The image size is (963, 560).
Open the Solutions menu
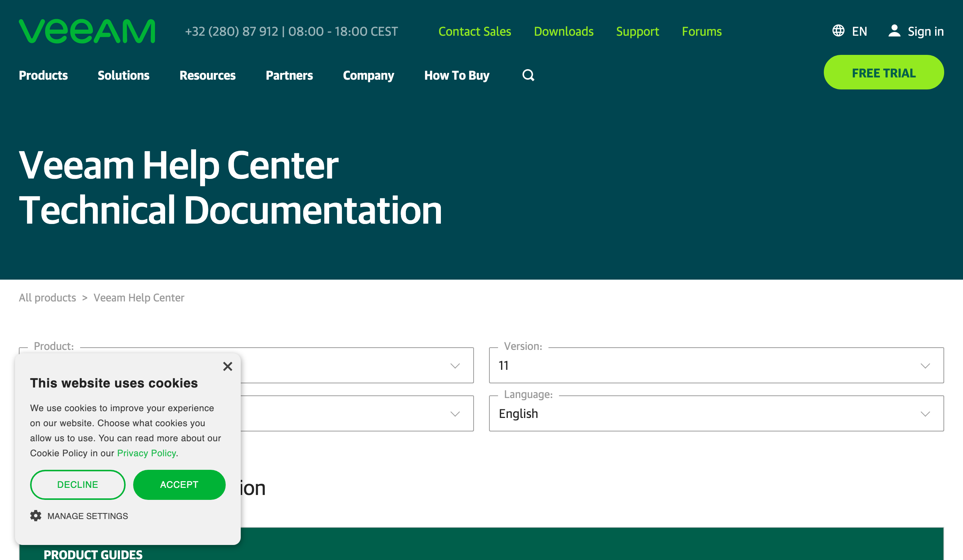click(123, 75)
